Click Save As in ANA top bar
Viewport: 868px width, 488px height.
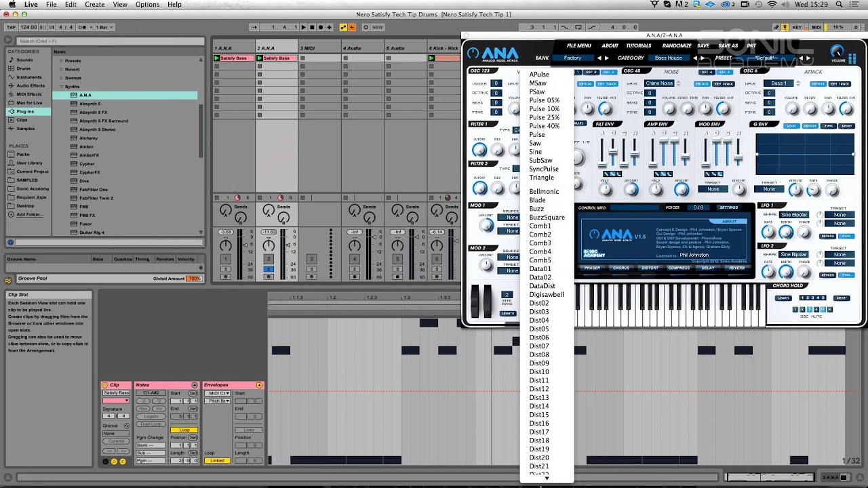pyautogui.click(x=728, y=46)
